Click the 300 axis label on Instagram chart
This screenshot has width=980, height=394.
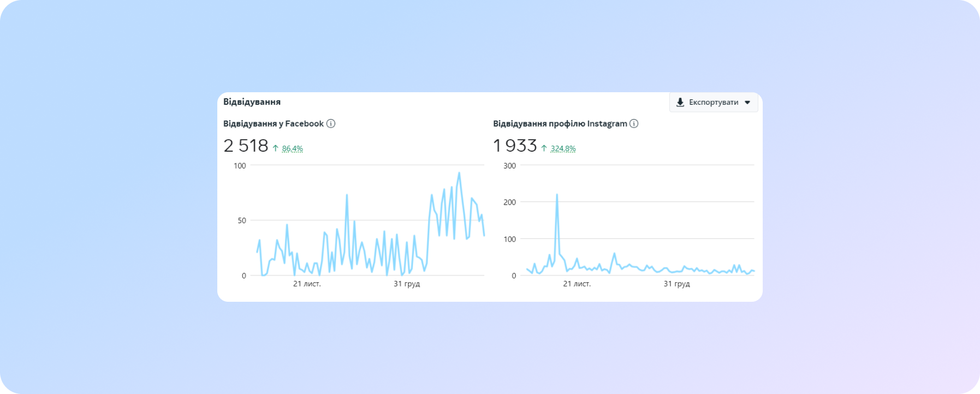[509, 166]
